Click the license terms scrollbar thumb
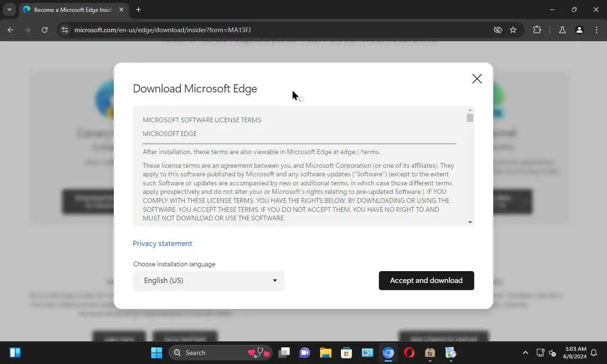Screen dimensions: 607x364 (x=470, y=118)
